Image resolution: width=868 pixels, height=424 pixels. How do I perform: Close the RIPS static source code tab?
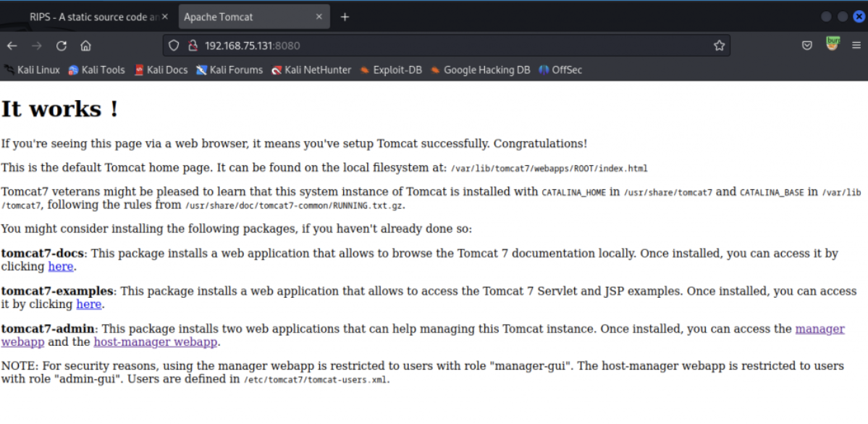coord(164,17)
